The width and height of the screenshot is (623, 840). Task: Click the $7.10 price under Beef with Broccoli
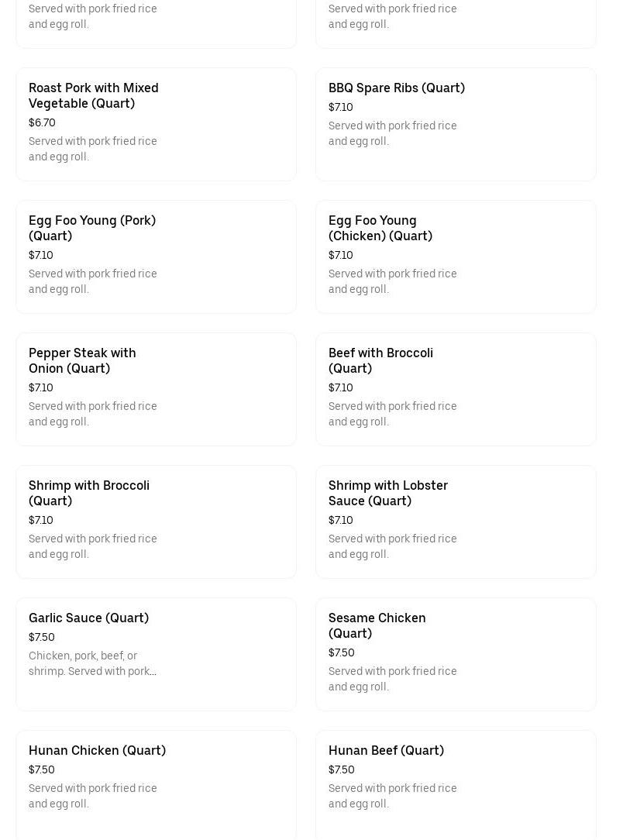pos(341,387)
